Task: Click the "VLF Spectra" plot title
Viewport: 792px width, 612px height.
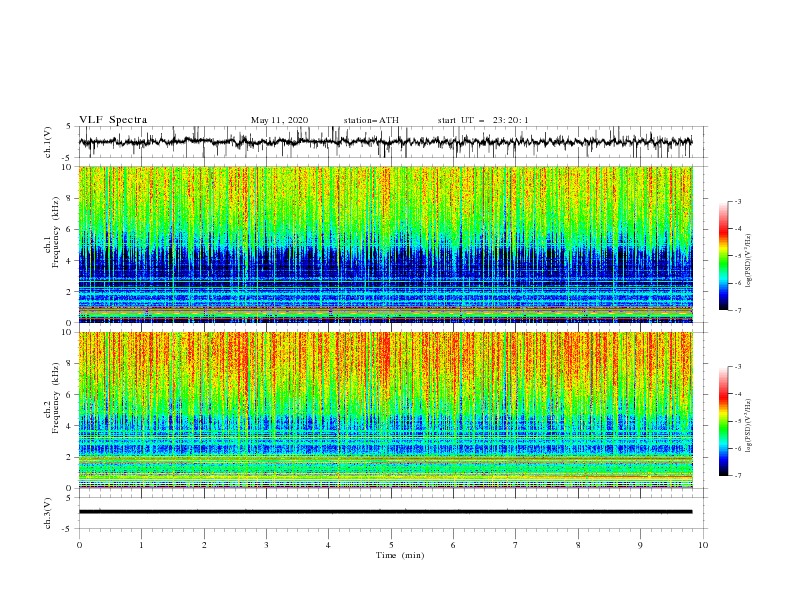Action: point(113,120)
